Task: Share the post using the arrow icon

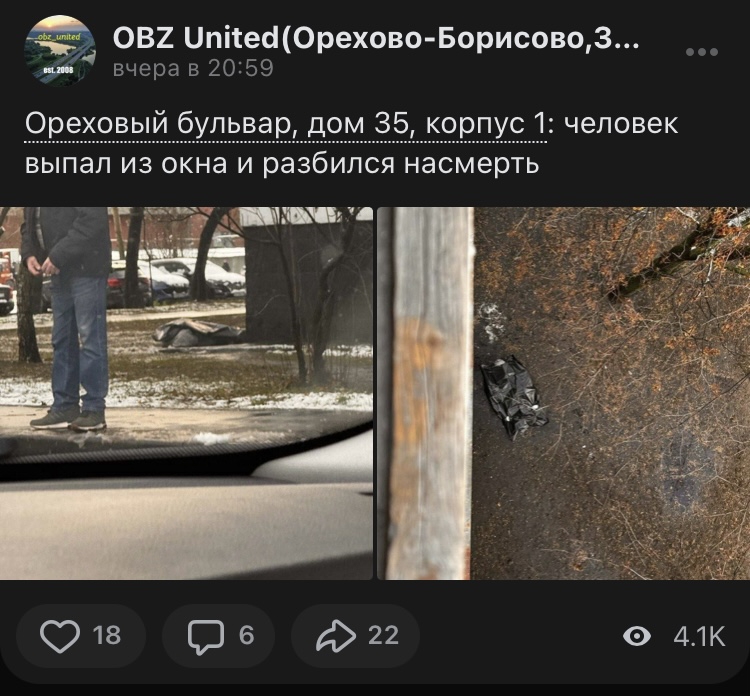Action: click(x=336, y=636)
